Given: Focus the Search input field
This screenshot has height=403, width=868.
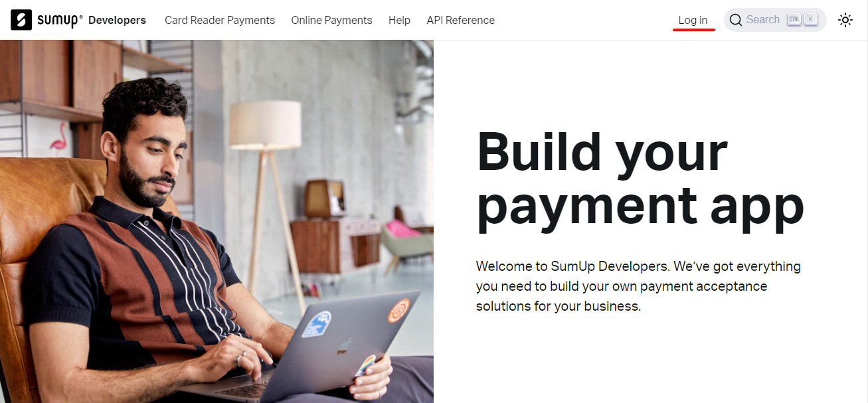Looking at the screenshot, I should 775,20.
